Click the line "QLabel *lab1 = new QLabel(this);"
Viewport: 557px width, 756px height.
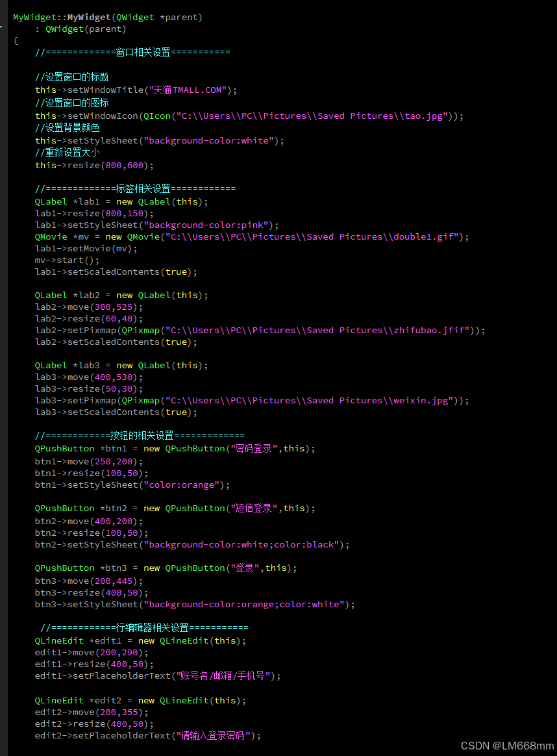pos(121,201)
